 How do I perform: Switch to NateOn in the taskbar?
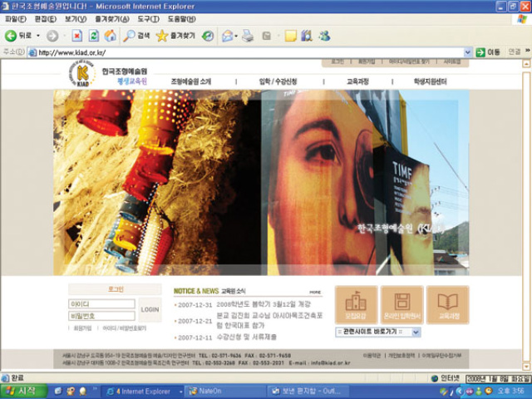coord(225,392)
